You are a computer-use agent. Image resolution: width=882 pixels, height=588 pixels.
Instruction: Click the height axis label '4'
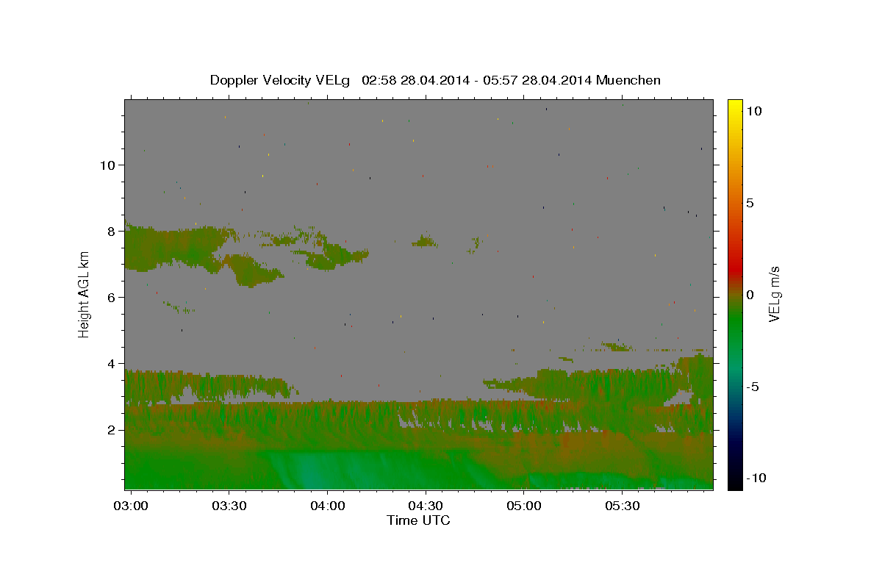tap(113, 364)
